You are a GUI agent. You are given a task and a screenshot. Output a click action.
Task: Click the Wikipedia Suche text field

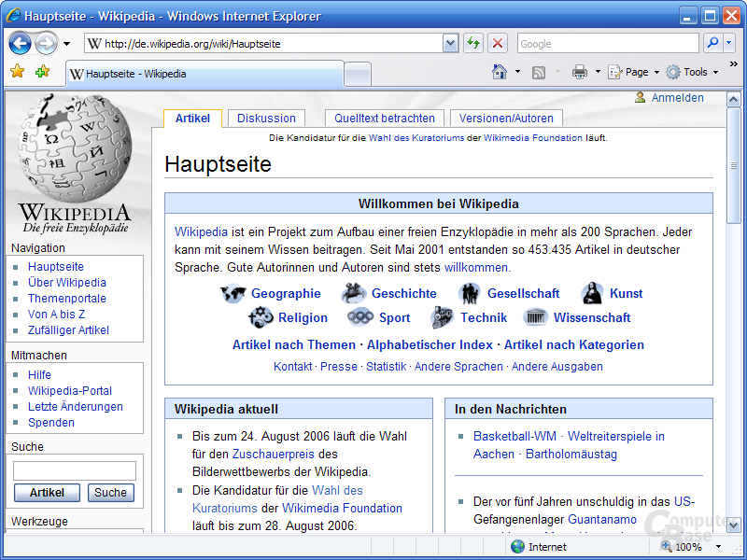pyautogui.click(x=75, y=470)
